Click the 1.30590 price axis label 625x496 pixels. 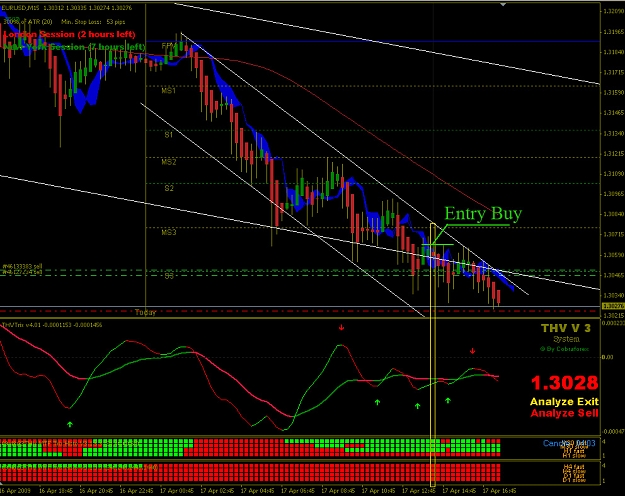point(613,255)
